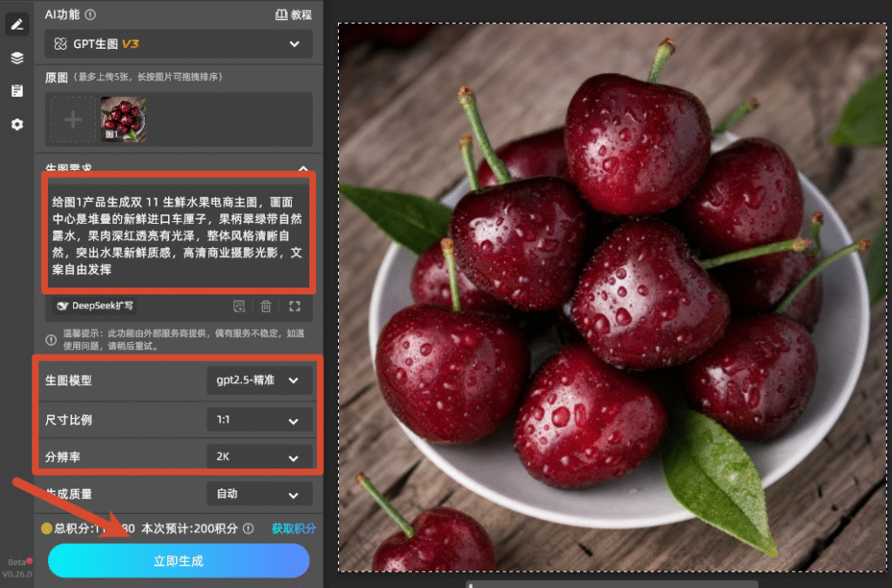The width and height of the screenshot is (892, 588).
Task: Open the 生成质量 自动 dropdown
Action: coord(260,494)
